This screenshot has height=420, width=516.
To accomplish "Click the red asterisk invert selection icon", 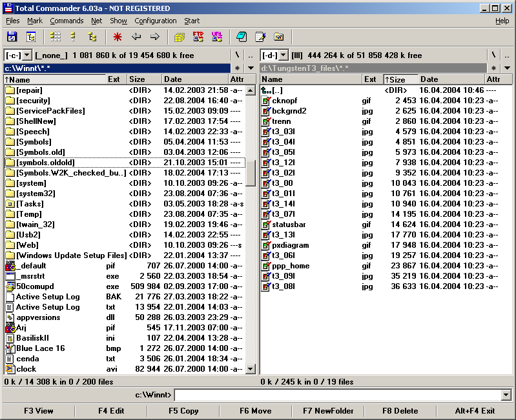I will coord(117,37).
